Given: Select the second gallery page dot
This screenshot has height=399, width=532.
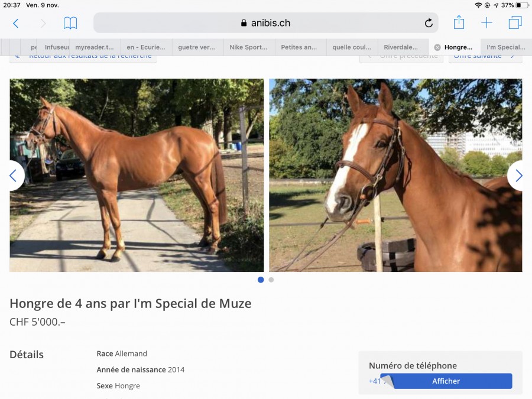Looking at the screenshot, I should point(271,280).
